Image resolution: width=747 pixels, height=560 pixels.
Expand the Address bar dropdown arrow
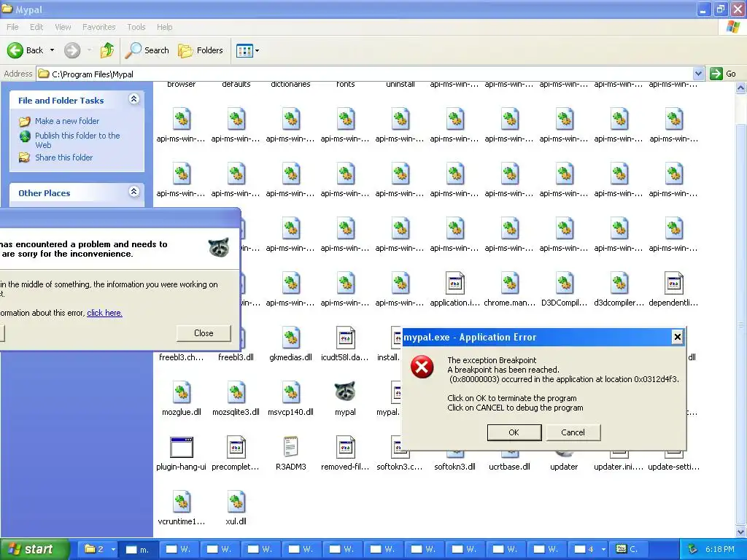tap(698, 74)
